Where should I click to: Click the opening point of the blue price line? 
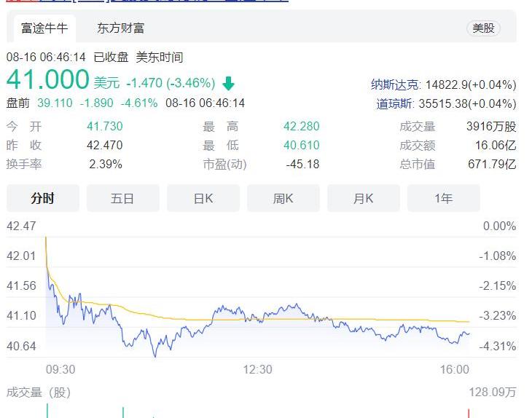[x=46, y=238]
